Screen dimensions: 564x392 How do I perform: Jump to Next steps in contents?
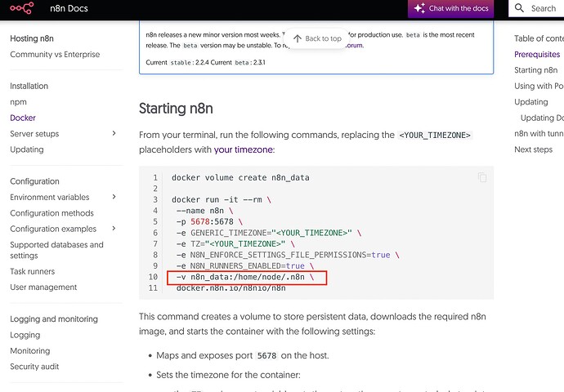534,149
